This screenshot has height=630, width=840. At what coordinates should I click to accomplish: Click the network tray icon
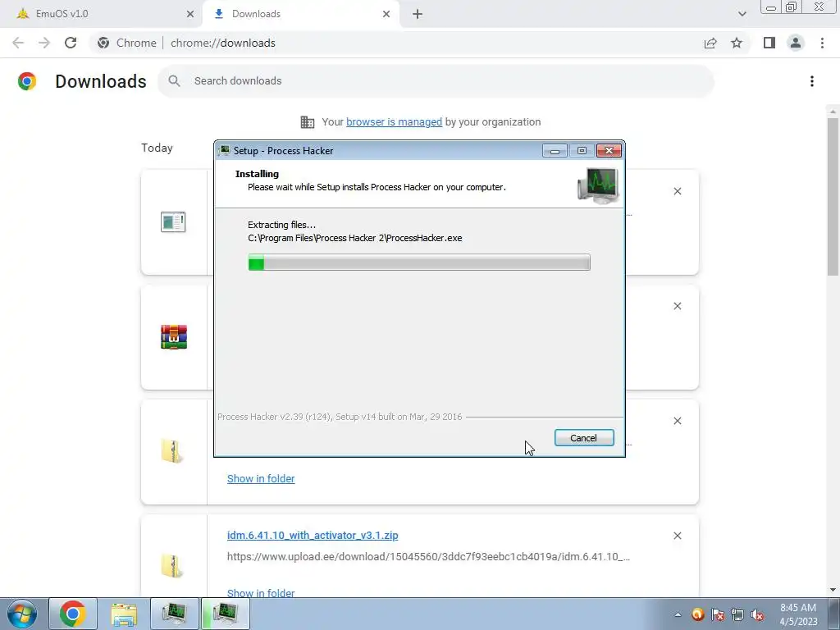click(737, 614)
